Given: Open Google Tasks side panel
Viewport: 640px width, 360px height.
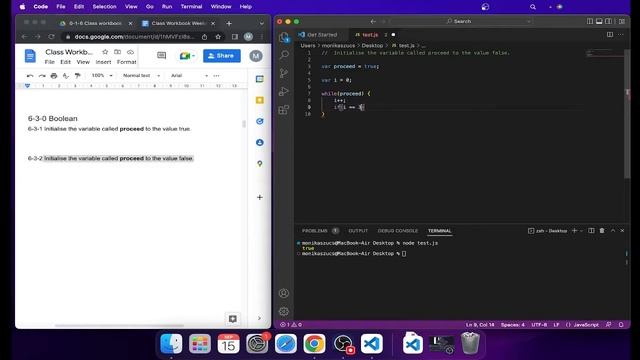Looking at the screenshot, I should (260, 121).
